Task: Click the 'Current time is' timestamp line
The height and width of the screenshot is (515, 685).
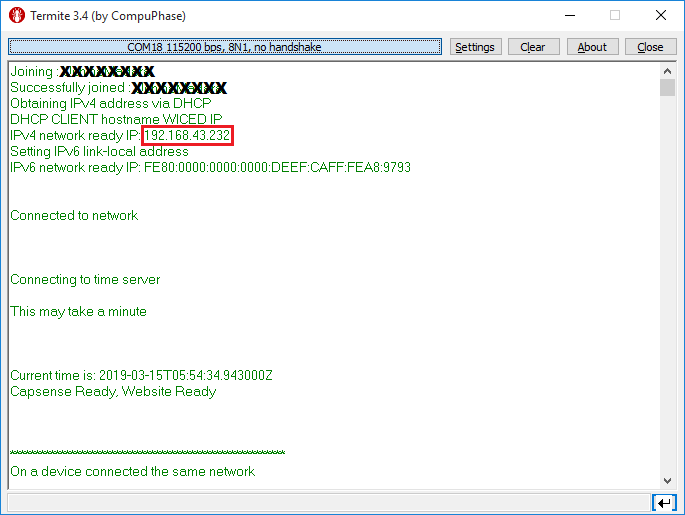Action: pos(141,375)
